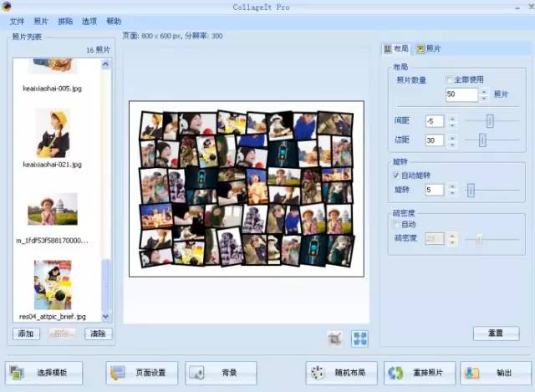This screenshot has width=535, height=392.
Task: Switch to the Photo (照片) tab
Action: coord(429,48)
